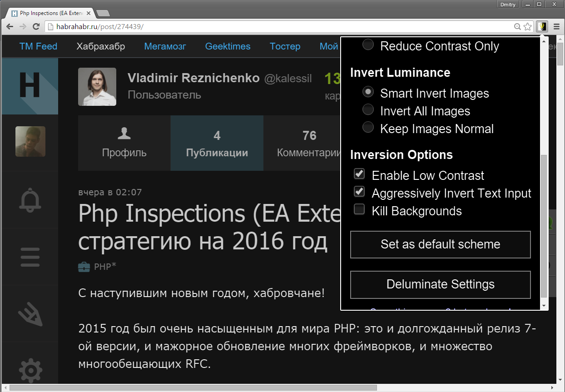Image resolution: width=565 pixels, height=392 pixels.
Task: Open the Комментарии tab
Action: coord(302,143)
